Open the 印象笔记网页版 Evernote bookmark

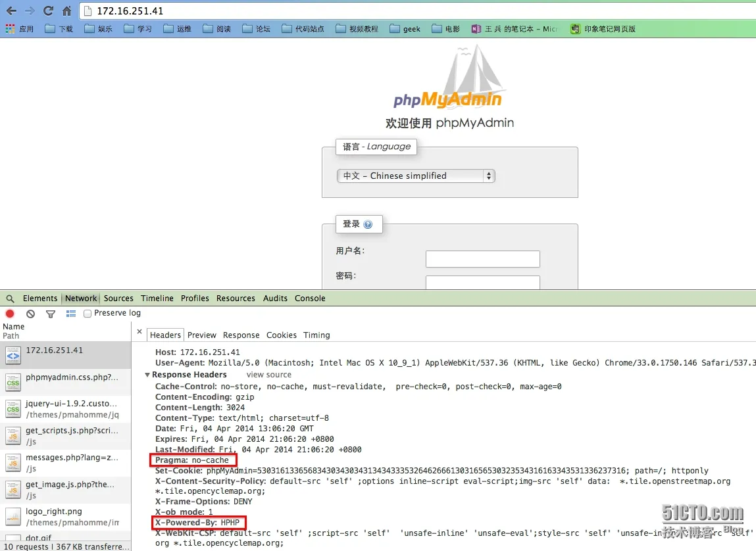pyautogui.click(x=603, y=29)
